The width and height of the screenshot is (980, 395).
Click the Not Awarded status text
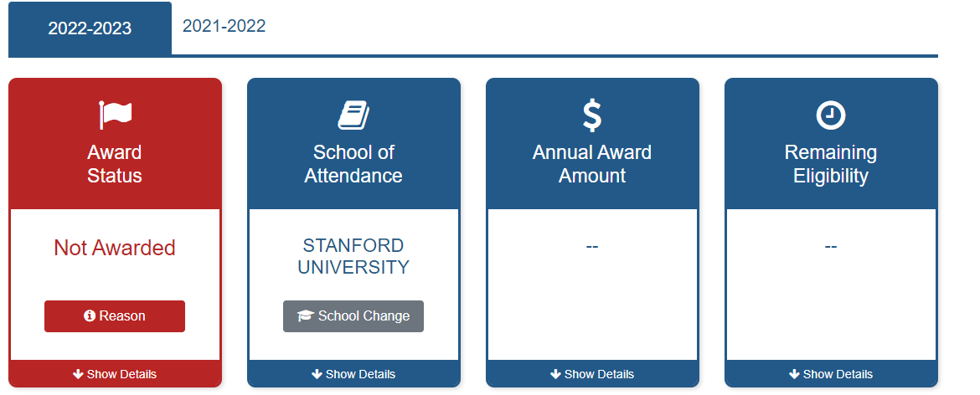[x=115, y=248]
